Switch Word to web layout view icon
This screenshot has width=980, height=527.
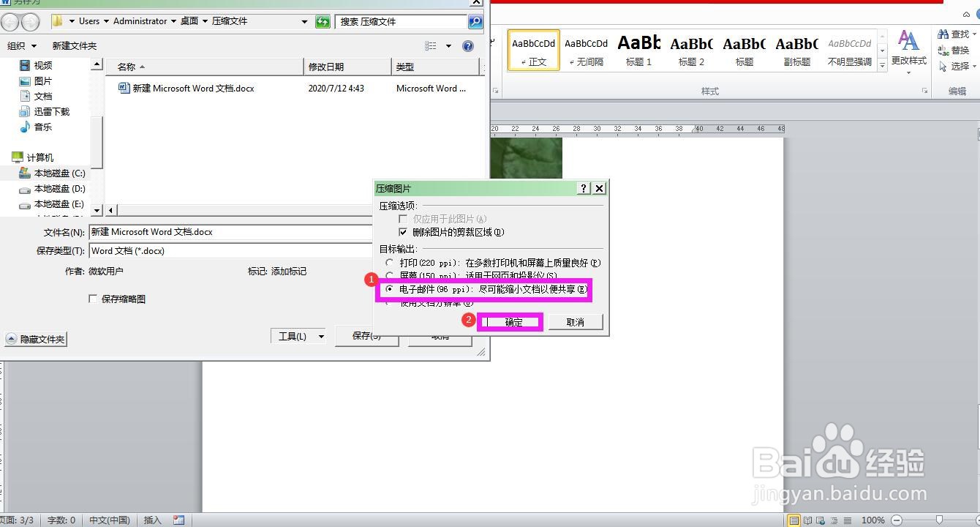[821, 520]
